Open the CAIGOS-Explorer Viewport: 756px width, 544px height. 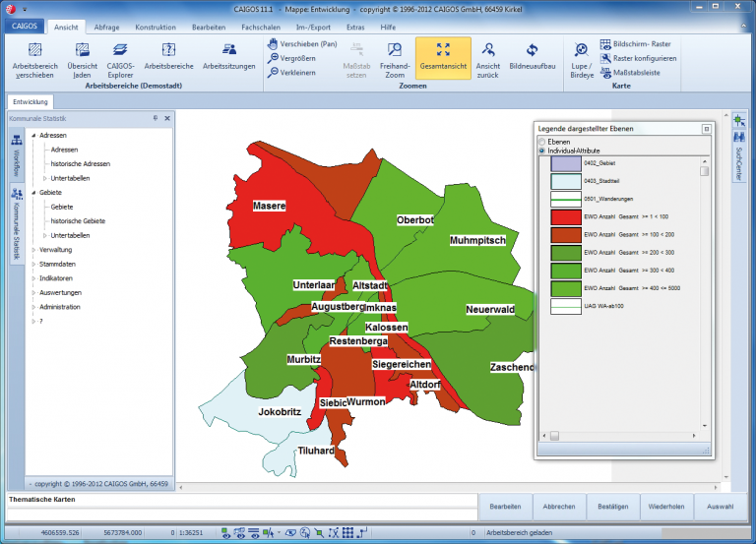[120, 50]
